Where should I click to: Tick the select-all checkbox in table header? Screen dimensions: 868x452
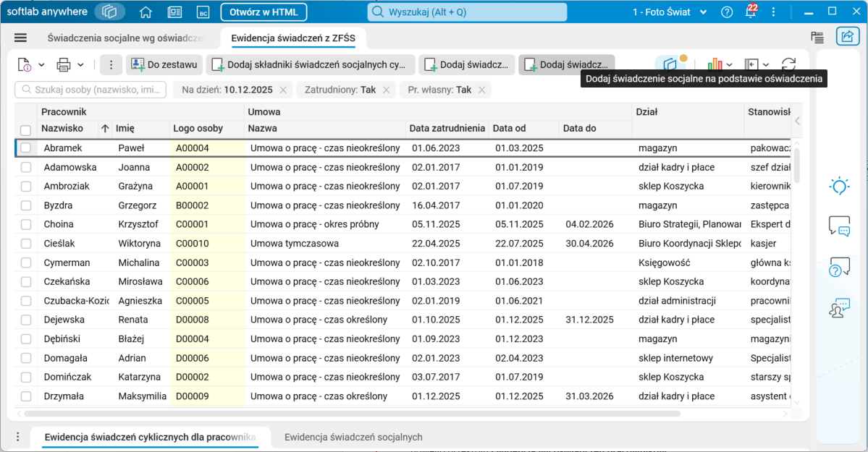[25, 130]
